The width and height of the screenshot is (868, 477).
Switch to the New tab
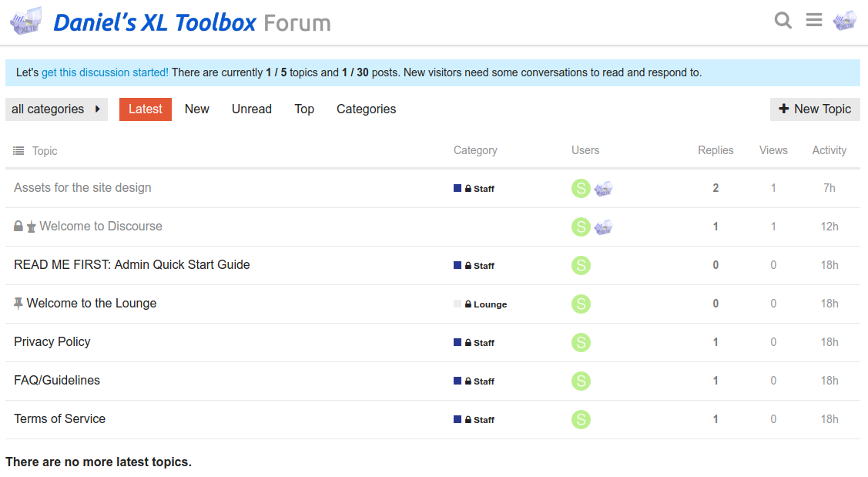[x=197, y=109]
